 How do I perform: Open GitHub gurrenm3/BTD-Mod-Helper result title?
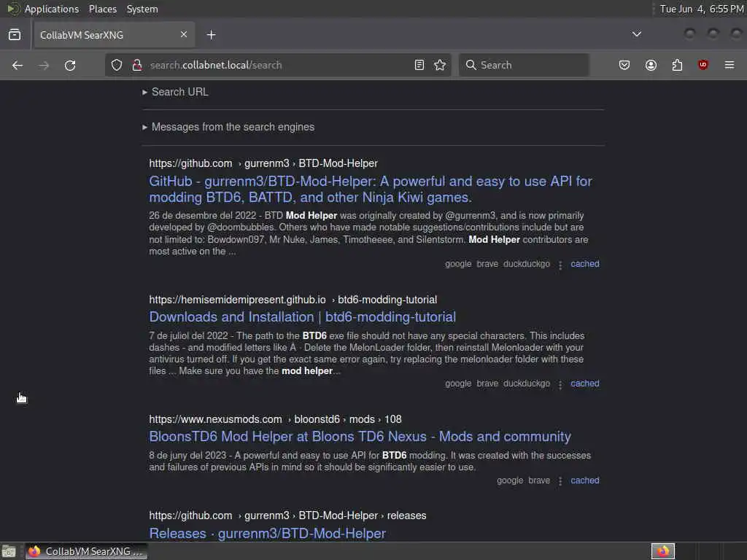pos(370,189)
